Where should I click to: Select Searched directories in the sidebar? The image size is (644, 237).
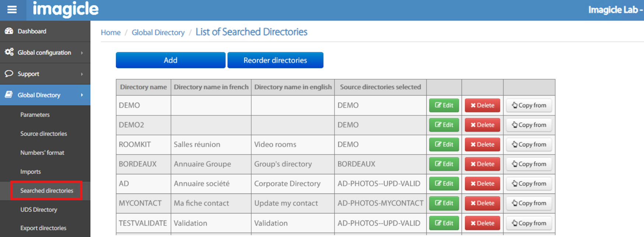click(x=46, y=191)
